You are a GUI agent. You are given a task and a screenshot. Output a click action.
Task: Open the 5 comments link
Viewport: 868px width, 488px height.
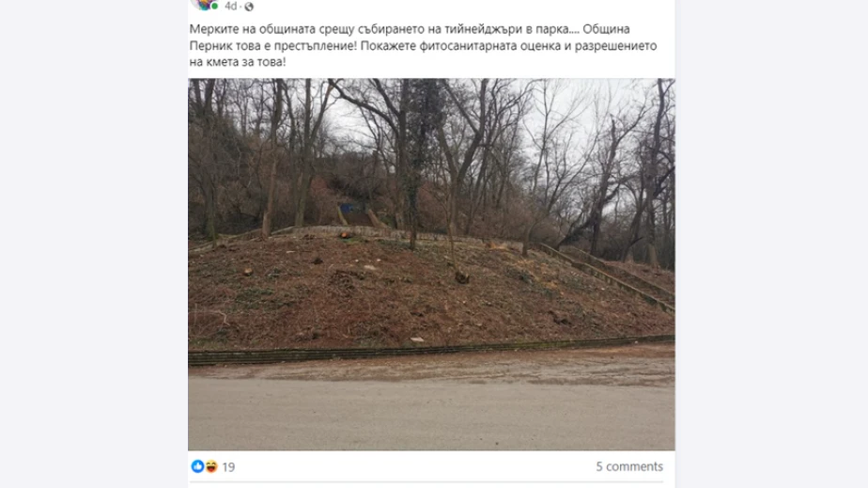[x=629, y=466]
